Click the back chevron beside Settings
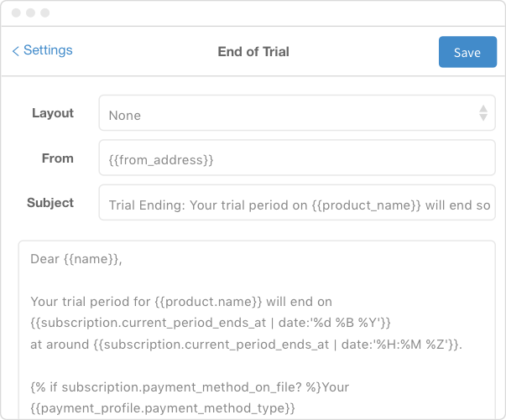The height and width of the screenshot is (420, 506). point(15,51)
